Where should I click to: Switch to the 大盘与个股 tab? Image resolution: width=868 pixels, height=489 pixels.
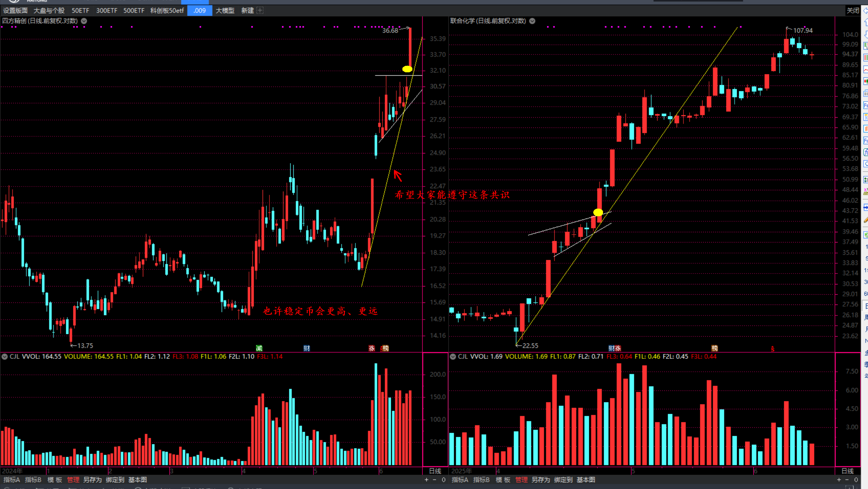tap(49, 11)
